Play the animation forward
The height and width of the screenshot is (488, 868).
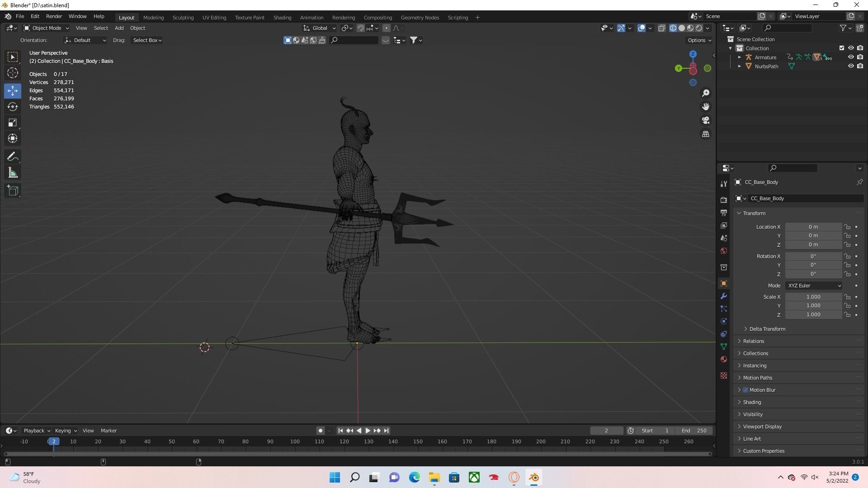pyautogui.click(x=368, y=431)
